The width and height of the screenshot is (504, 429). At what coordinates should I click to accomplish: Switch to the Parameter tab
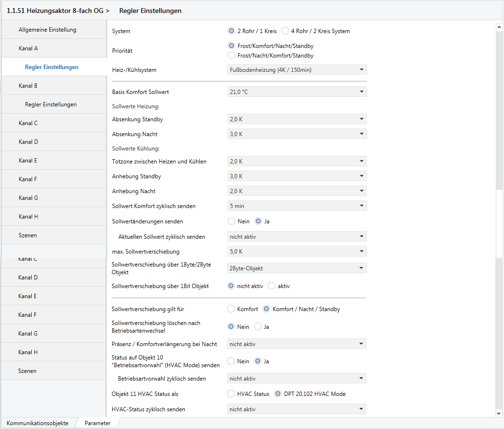click(x=98, y=423)
